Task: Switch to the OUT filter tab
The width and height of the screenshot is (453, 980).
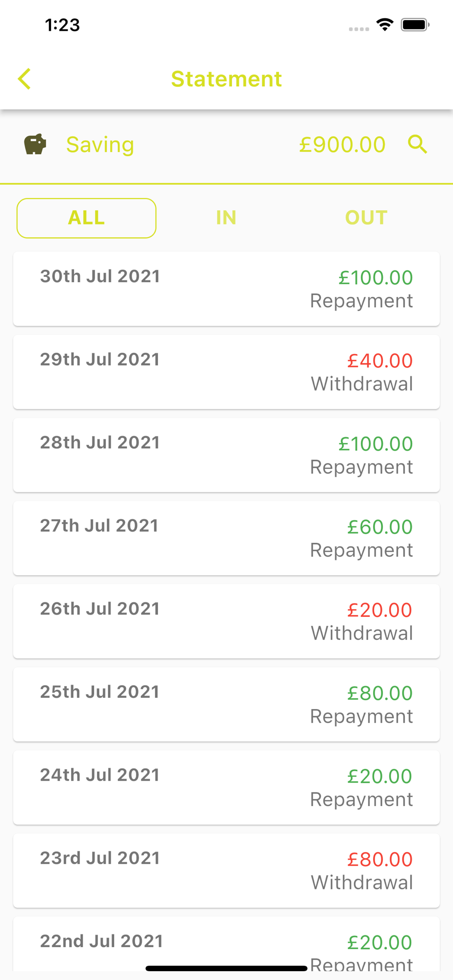Action: [x=366, y=218]
